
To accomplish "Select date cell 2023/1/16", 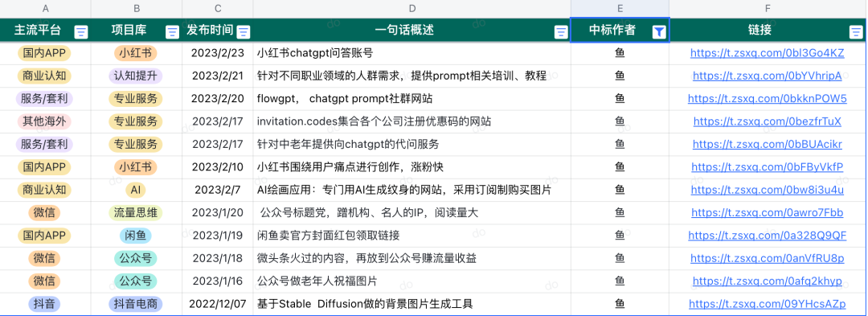I will (218, 281).
